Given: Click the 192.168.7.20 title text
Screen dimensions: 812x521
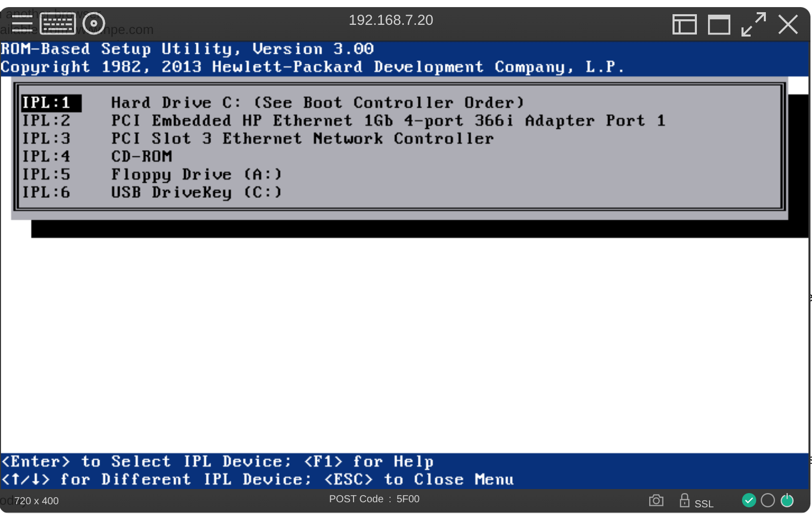Looking at the screenshot, I should tap(391, 20).
